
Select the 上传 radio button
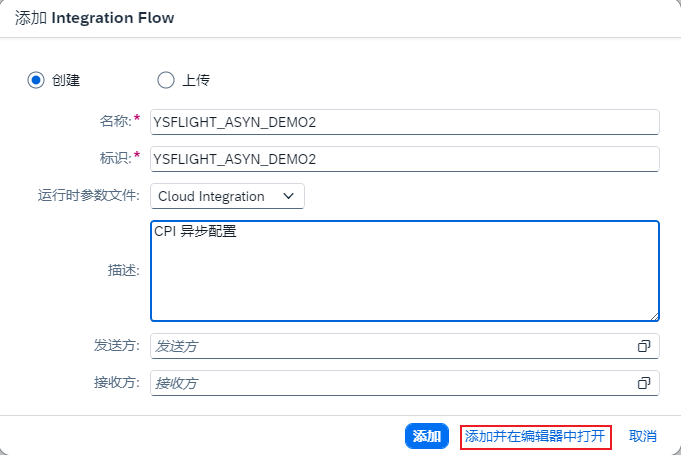(x=166, y=81)
